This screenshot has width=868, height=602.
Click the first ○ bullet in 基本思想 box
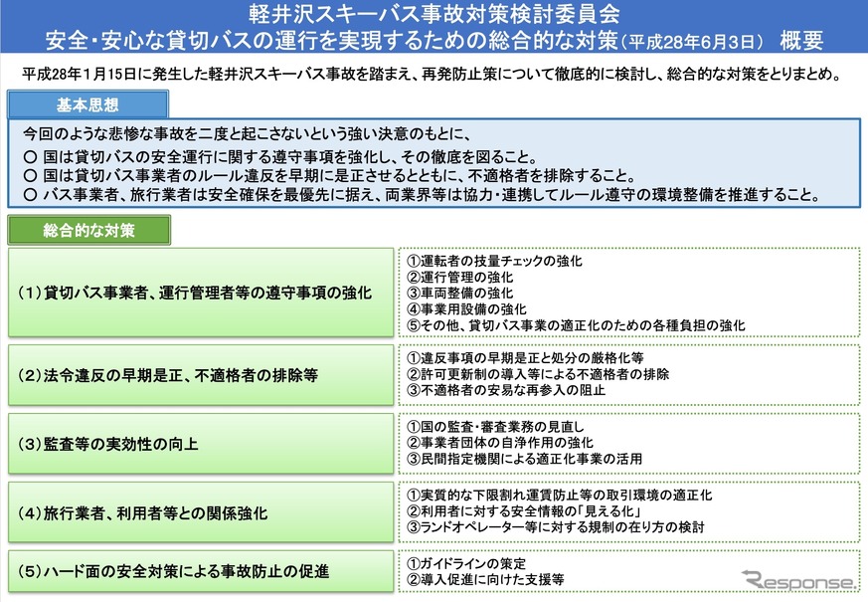coord(30,157)
